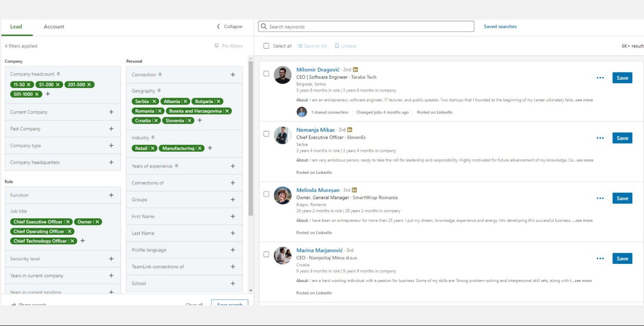Screen dimensions: 644x326
Task: Remove Manufacturing industry chip
Action: (200, 149)
